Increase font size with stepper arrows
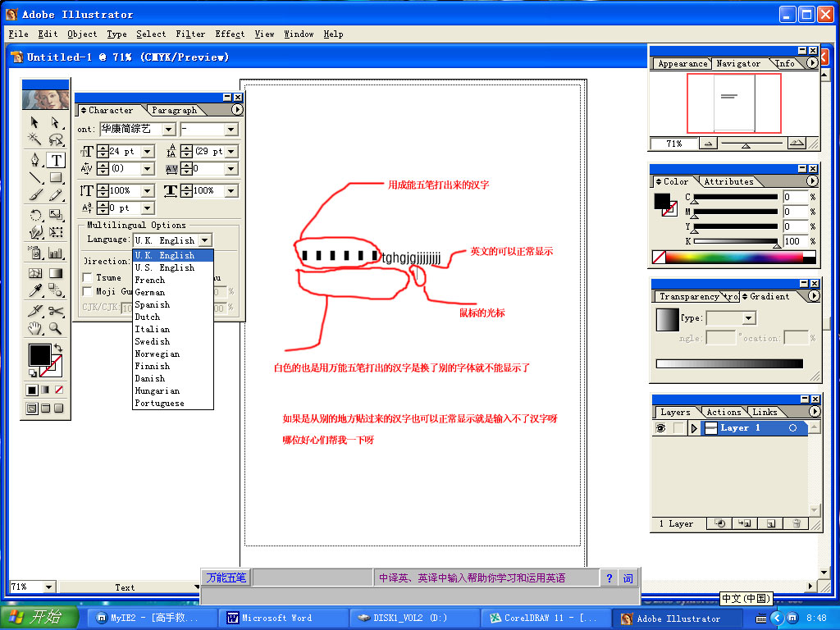 click(103, 148)
